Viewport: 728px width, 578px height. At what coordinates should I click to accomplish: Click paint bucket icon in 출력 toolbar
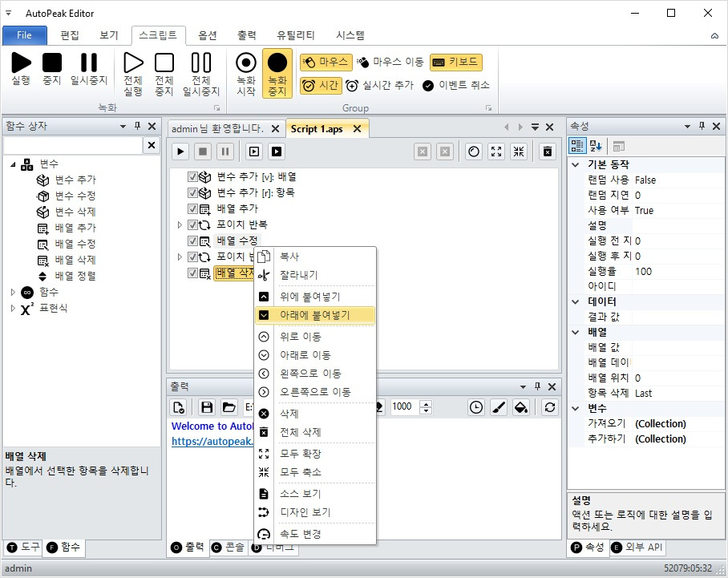click(521, 407)
